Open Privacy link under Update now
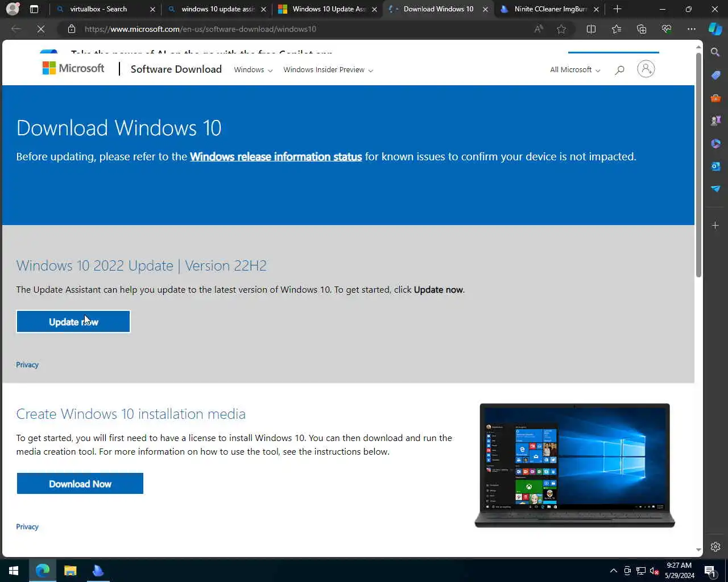728x582 pixels. (27, 365)
